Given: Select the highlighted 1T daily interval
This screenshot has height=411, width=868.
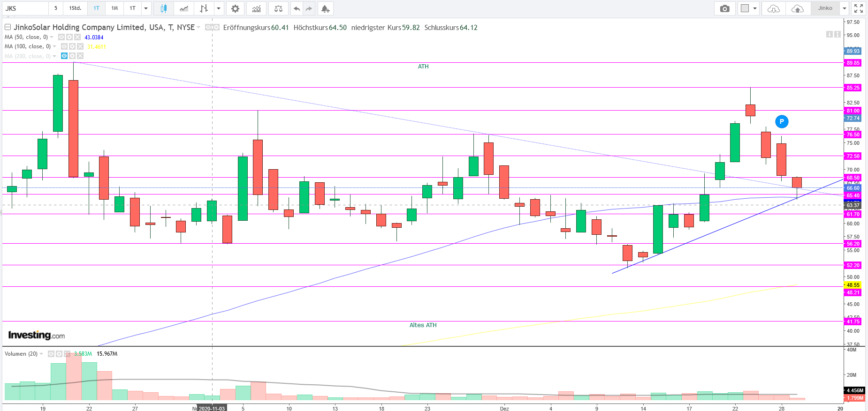Looking at the screenshot, I should click(x=96, y=8).
